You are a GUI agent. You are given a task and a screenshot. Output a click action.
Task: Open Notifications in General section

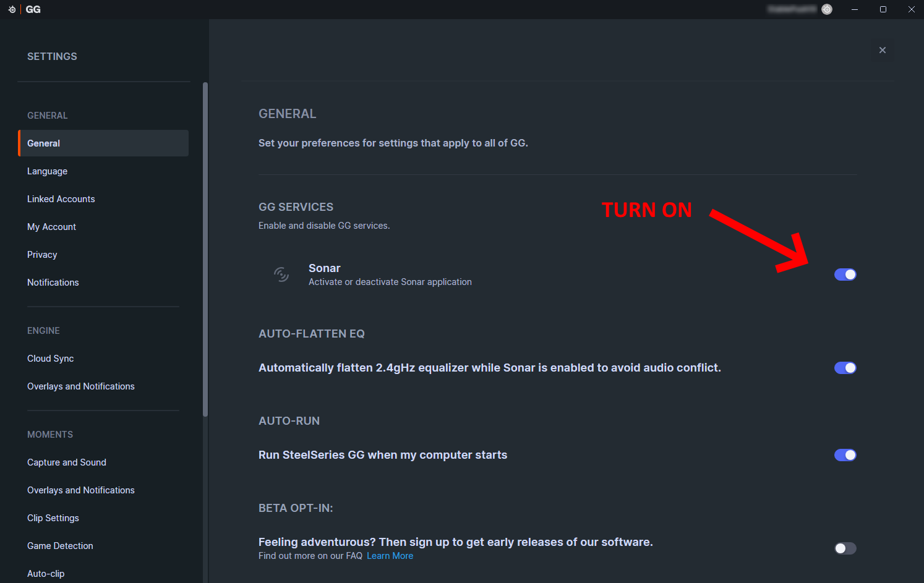53,283
